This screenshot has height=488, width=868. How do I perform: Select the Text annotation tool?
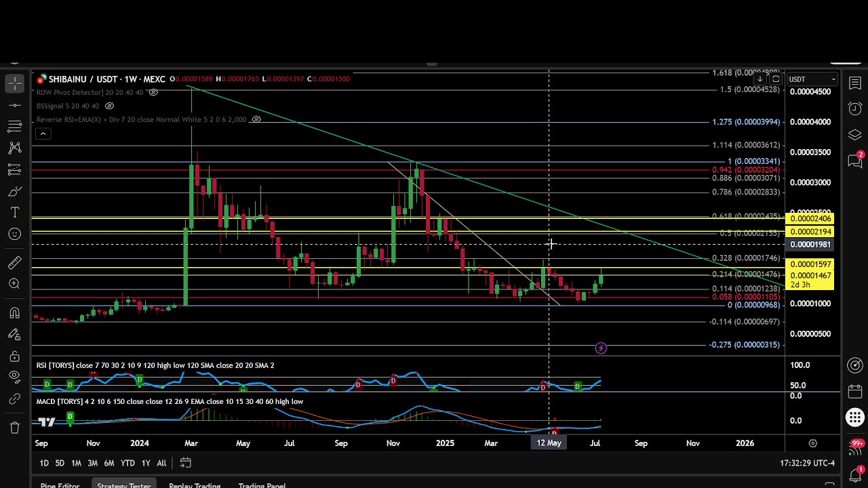point(15,213)
